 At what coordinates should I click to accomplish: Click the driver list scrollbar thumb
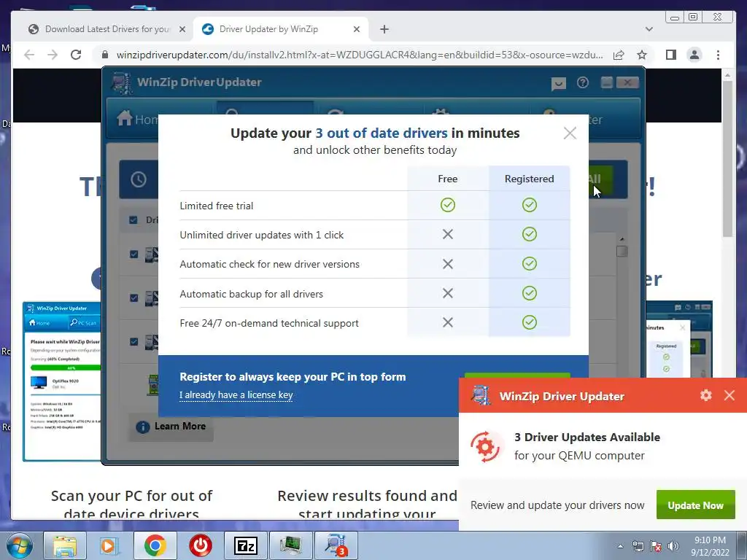pyautogui.click(x=622, y=252)
